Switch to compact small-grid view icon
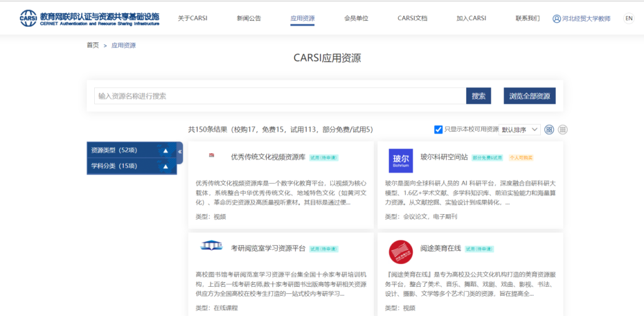 [562, 129]
